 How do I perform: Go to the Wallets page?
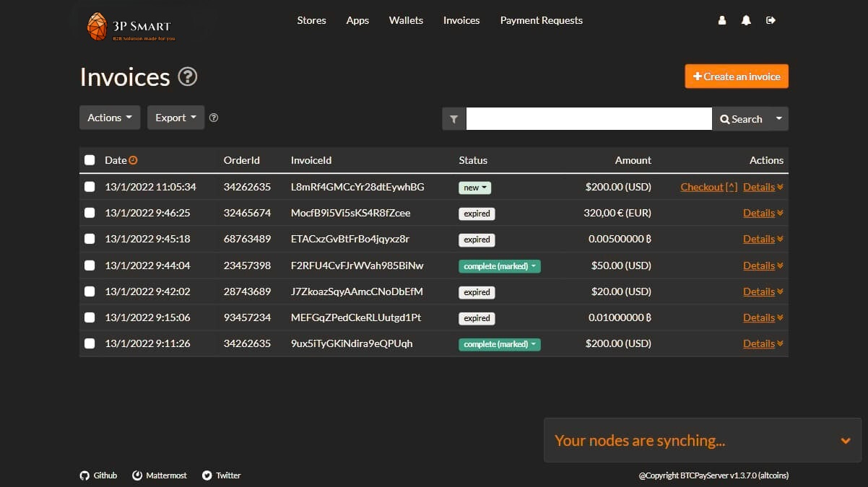[406, 20]
